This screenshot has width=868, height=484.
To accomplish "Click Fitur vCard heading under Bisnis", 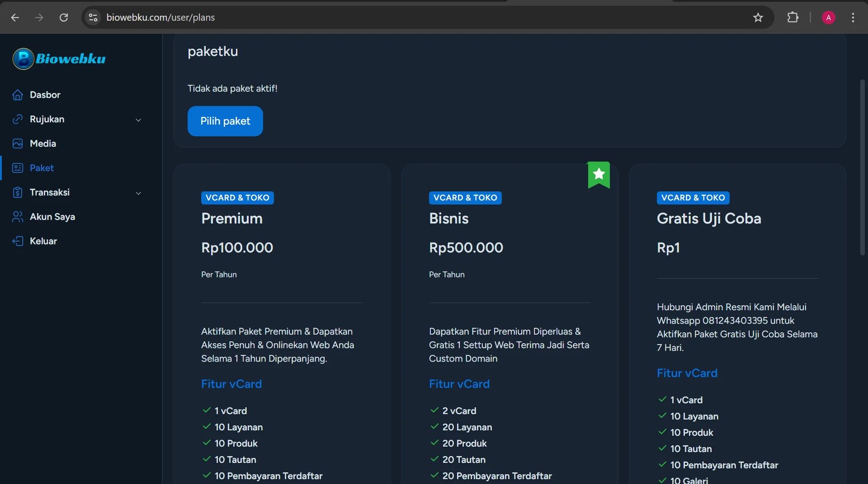I will point(459,384).
